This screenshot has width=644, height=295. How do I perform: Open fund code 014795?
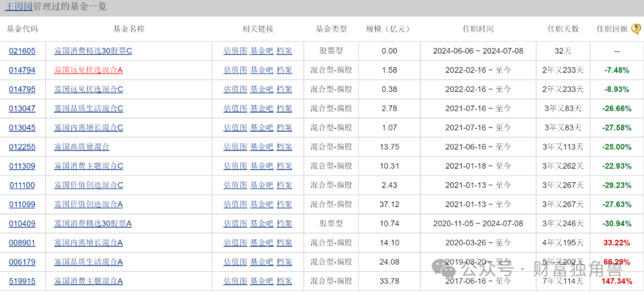22,89
